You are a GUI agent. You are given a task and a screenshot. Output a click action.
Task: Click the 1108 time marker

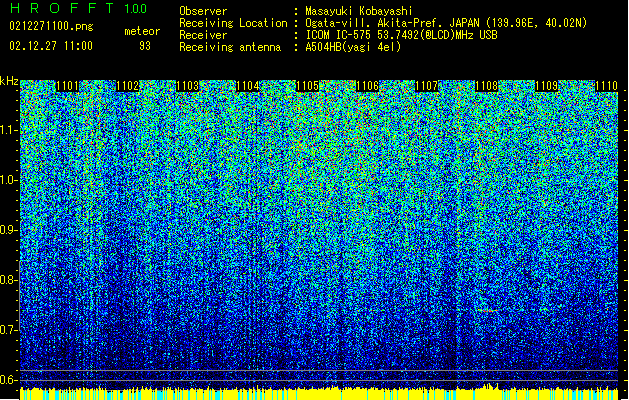click(487, 86)
